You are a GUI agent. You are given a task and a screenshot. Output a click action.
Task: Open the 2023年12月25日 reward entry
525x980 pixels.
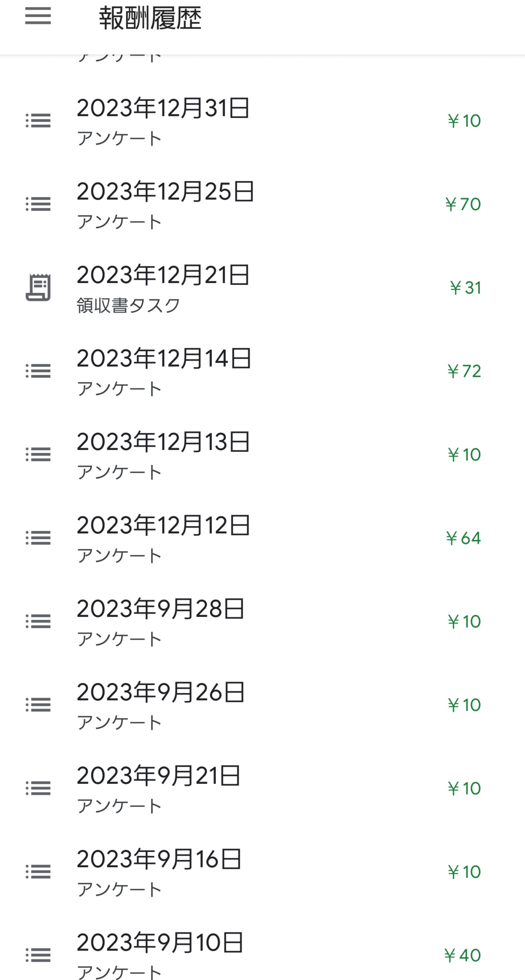click(x=165, y=192)
